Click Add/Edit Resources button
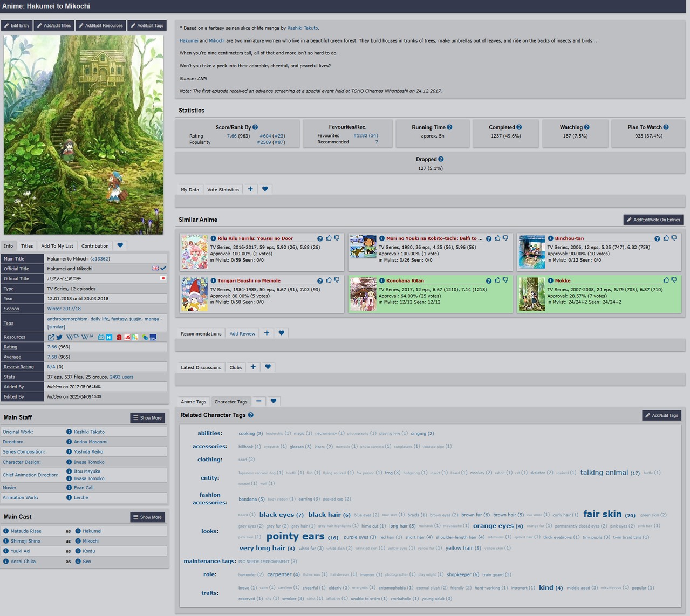This screenshot has height=616, width=690. click(x=100, y=25)
